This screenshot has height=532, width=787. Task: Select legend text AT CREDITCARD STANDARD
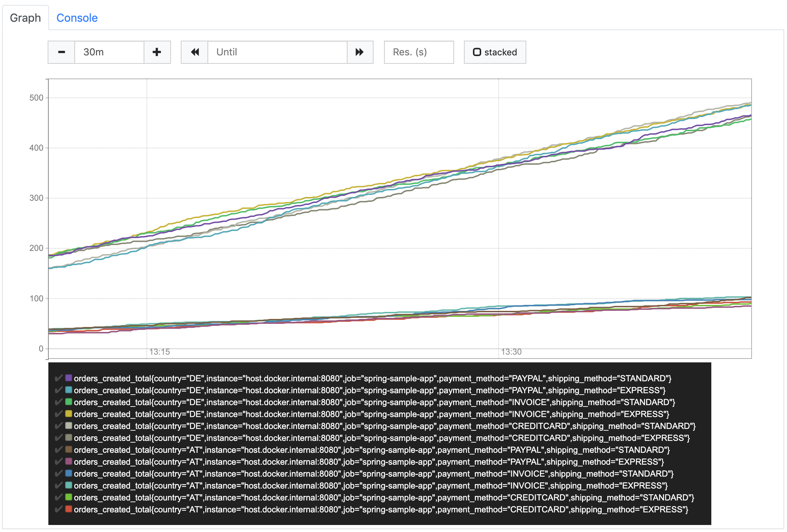[384, 498]
